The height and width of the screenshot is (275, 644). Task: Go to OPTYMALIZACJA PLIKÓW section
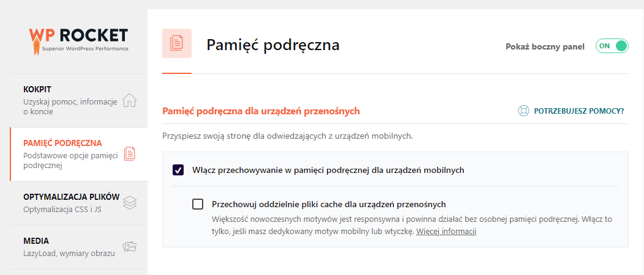coord(71,197)
